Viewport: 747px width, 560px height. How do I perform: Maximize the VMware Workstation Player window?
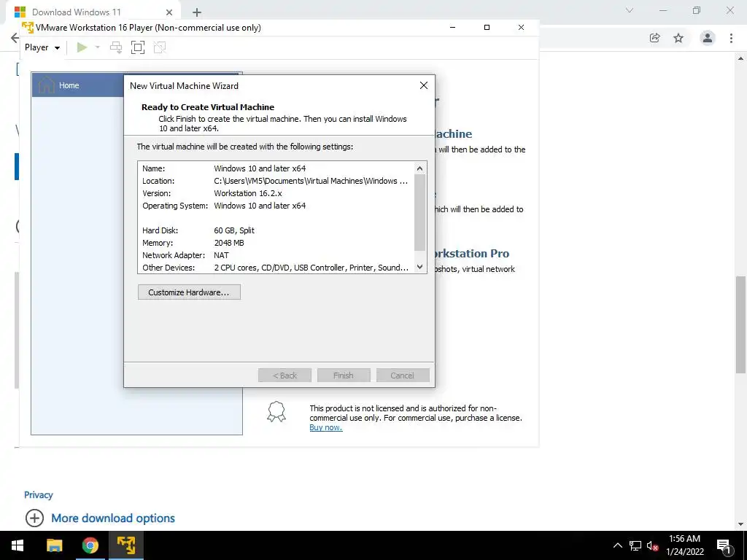point(487,28)
